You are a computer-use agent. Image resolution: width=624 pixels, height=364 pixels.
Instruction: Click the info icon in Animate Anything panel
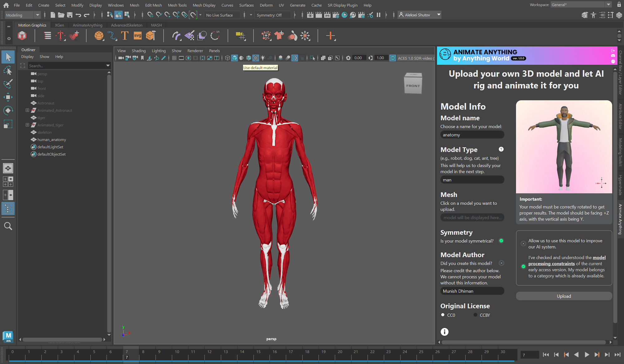[444, 332]
